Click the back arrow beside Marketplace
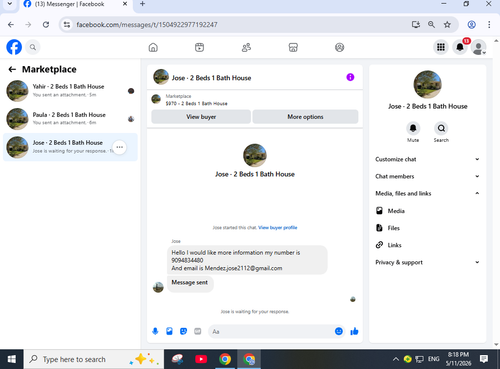Screen dimensions: 500x369 pyautogui.click(x=12, y=69)
